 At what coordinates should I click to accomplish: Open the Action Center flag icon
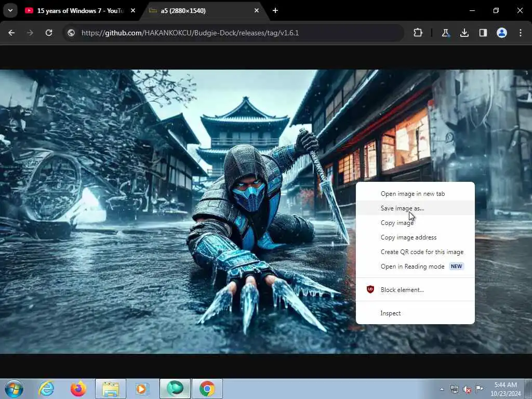point(480,389)
